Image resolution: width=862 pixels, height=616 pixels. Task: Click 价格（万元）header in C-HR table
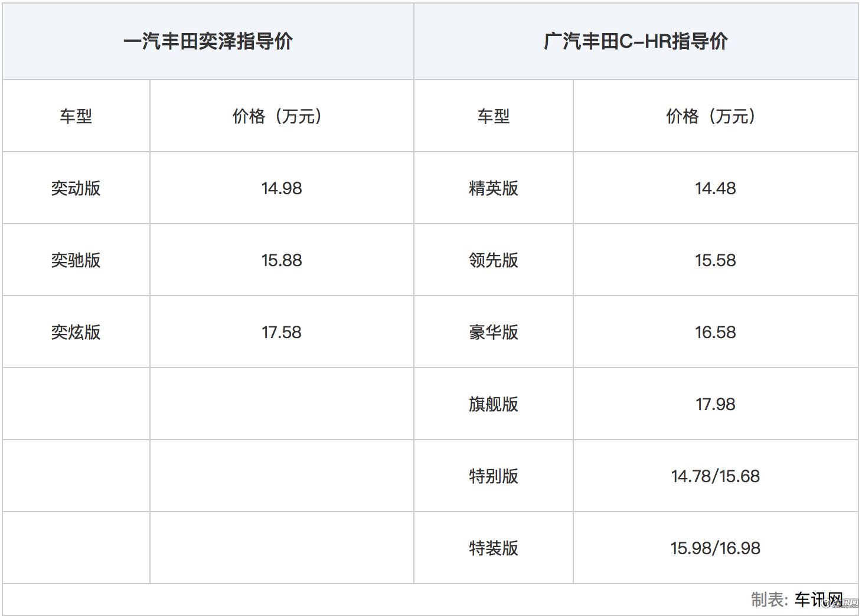(x=716, y=116)
